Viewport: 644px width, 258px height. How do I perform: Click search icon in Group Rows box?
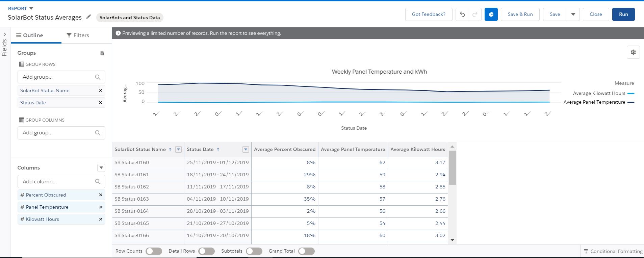pos(98,77)
